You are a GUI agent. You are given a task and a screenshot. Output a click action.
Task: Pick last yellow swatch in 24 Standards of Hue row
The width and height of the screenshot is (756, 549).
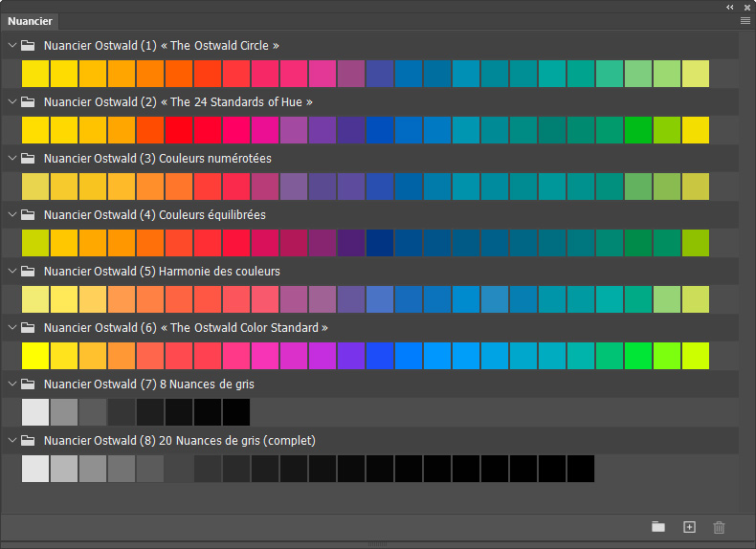696,130
